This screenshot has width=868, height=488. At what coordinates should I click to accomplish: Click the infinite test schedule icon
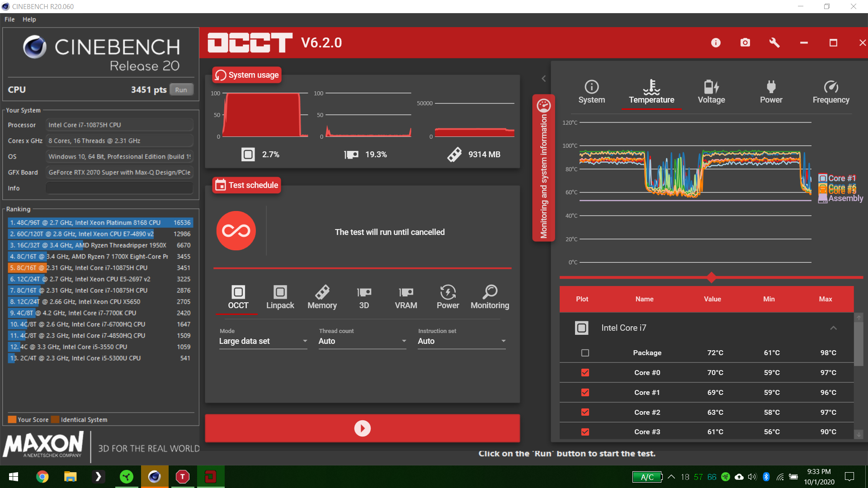tap(236, 231)
